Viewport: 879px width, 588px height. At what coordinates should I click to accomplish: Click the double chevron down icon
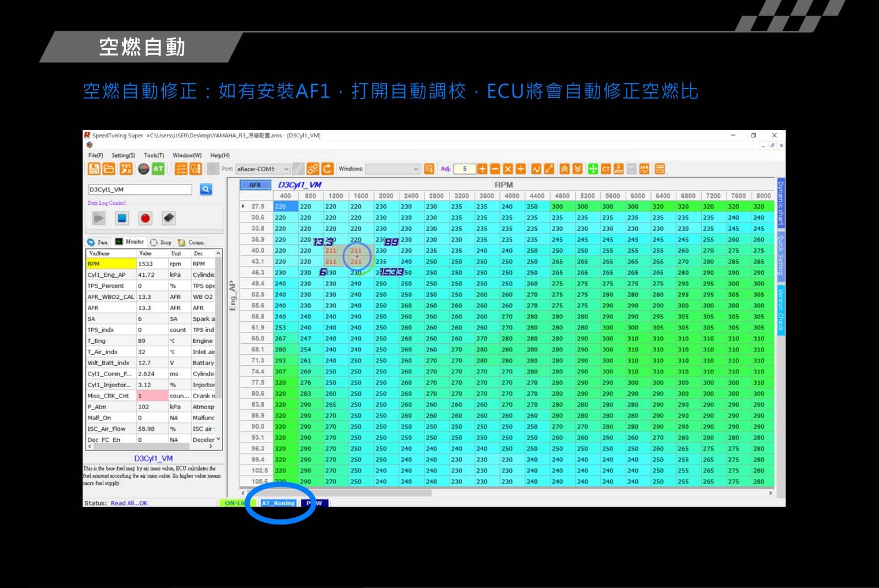577,169
